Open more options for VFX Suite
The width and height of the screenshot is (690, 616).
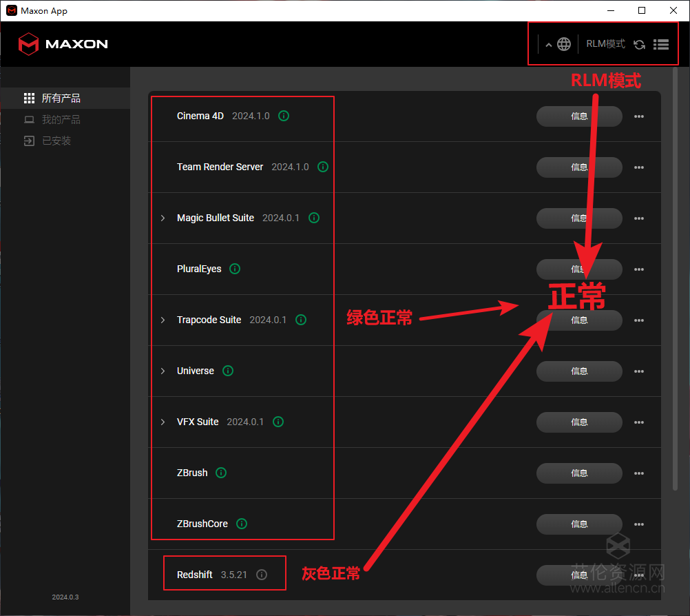pos(639,422)
